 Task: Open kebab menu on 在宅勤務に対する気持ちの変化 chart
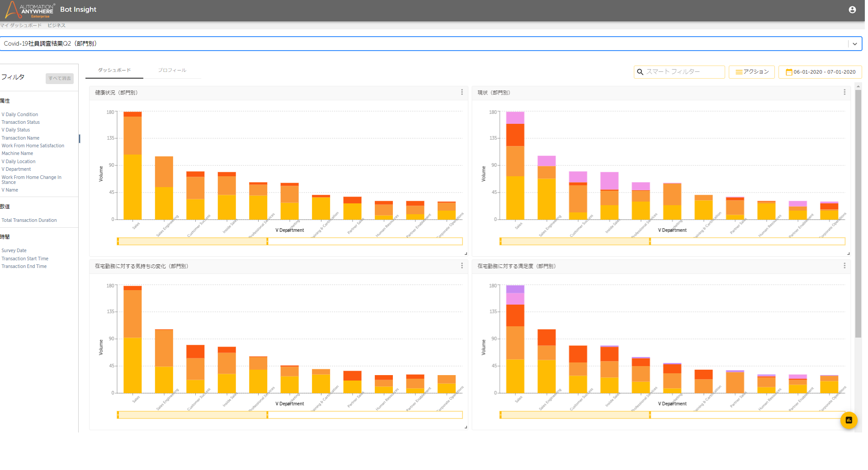462,266
